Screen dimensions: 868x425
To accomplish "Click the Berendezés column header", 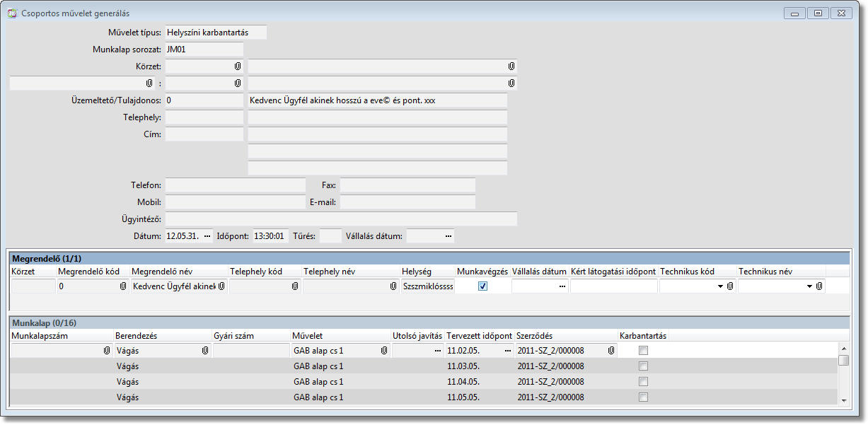I will (x=163, y=336).
